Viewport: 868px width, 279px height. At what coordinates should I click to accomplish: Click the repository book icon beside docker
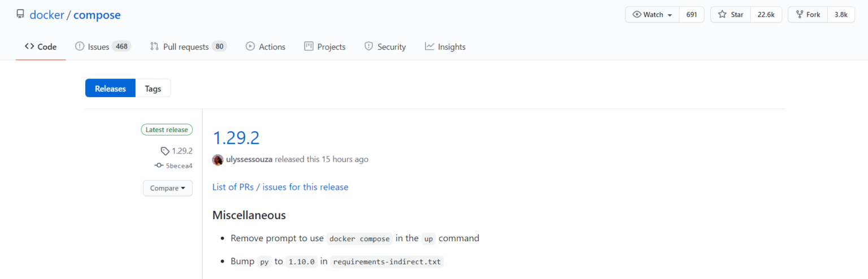coord(20,15)
